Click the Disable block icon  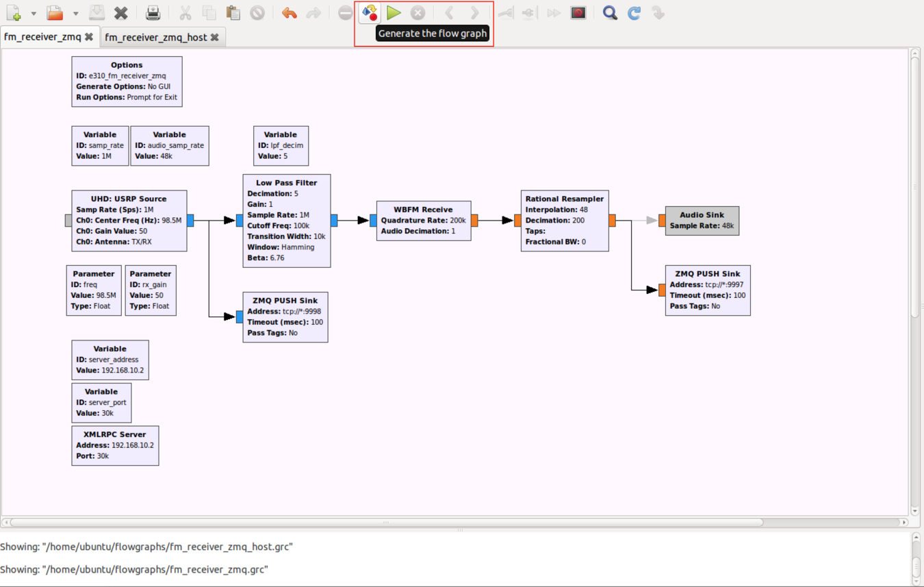coord(529,13)
